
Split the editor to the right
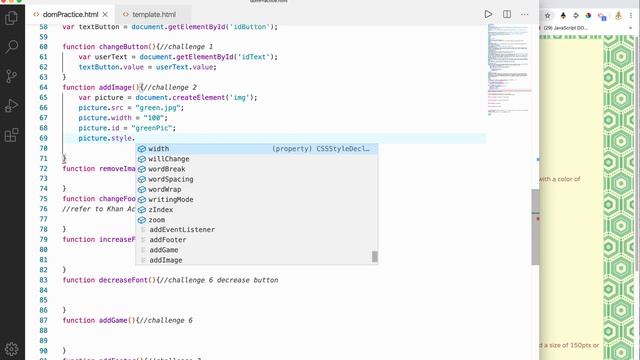pyautogui.click(x=507, y=14)
